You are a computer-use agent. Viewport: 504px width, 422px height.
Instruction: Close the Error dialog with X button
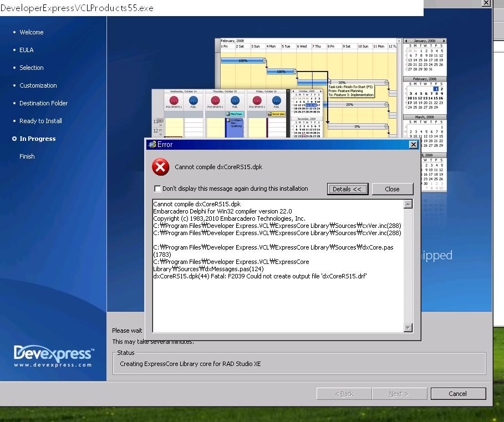click(413, 145)
